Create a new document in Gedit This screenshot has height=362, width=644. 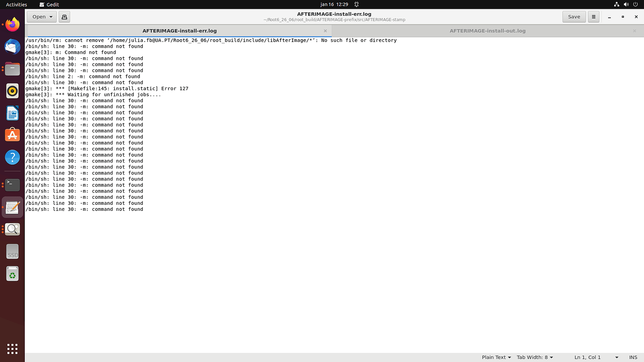tap(64, 17)
